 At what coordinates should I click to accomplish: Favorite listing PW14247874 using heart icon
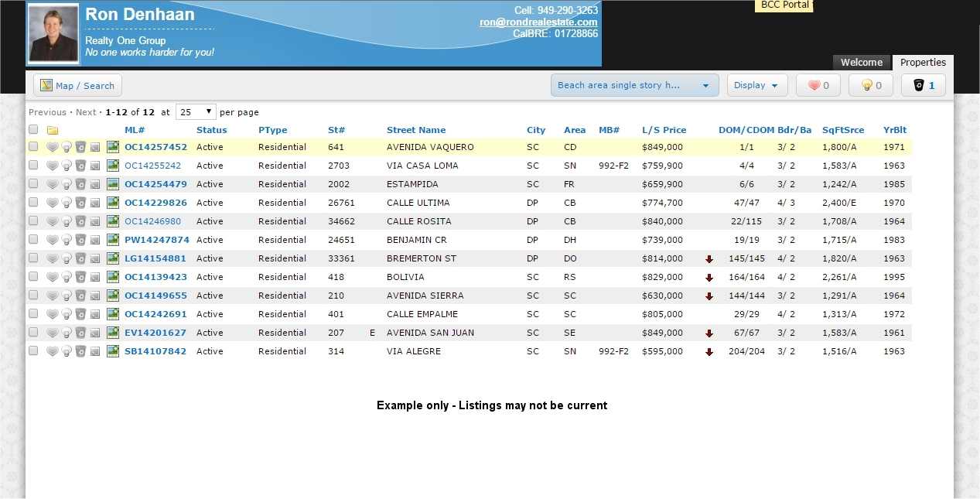pos(53,240)
